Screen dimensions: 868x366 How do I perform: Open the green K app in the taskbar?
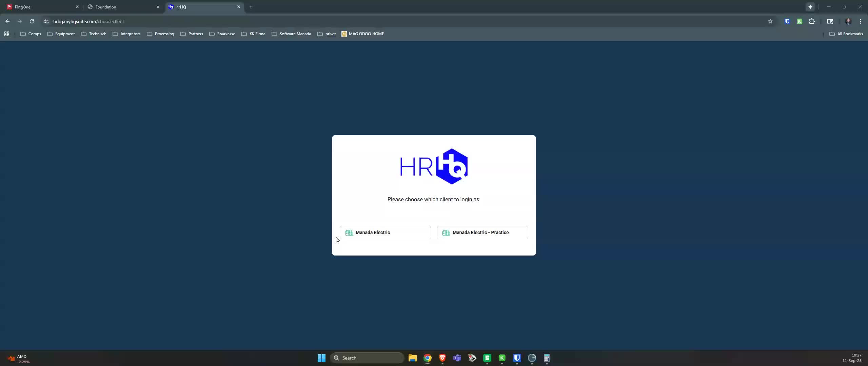(502, 358)
